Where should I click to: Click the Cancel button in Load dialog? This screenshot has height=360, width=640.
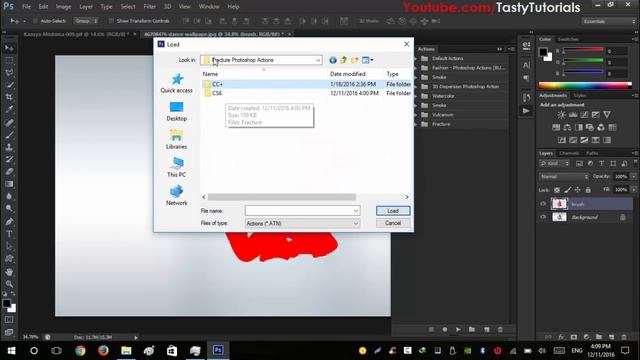[x=393, y=223]
